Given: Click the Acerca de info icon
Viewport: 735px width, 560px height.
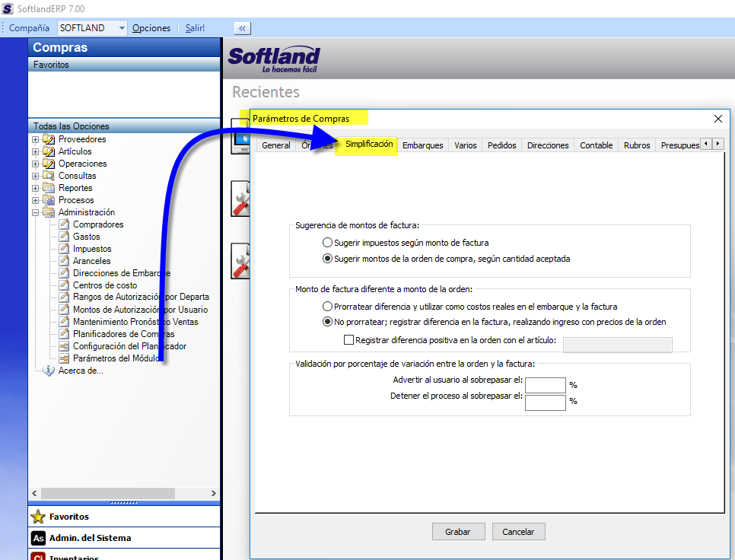Looking at the screenshot, I should [x=49, y=371].
